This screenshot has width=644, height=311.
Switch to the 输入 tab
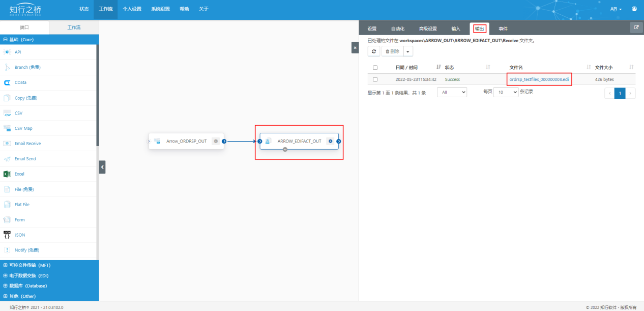pos(455,29)
